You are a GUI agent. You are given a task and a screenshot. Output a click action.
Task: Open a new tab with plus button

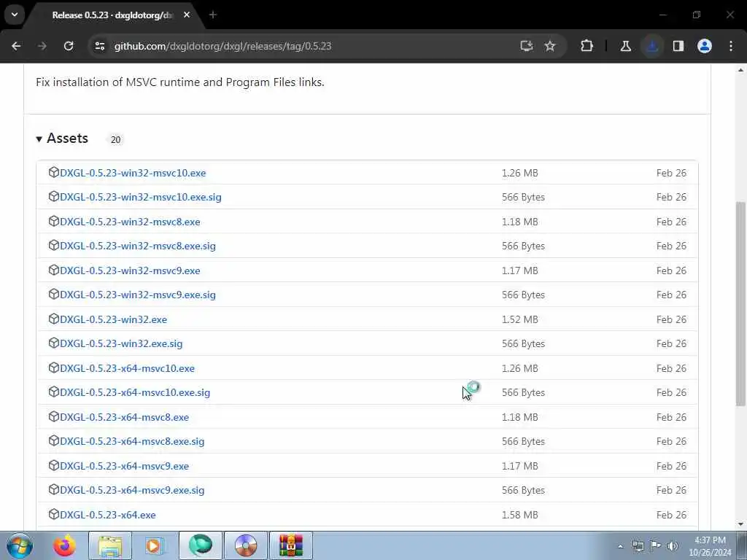pos(212,15)
